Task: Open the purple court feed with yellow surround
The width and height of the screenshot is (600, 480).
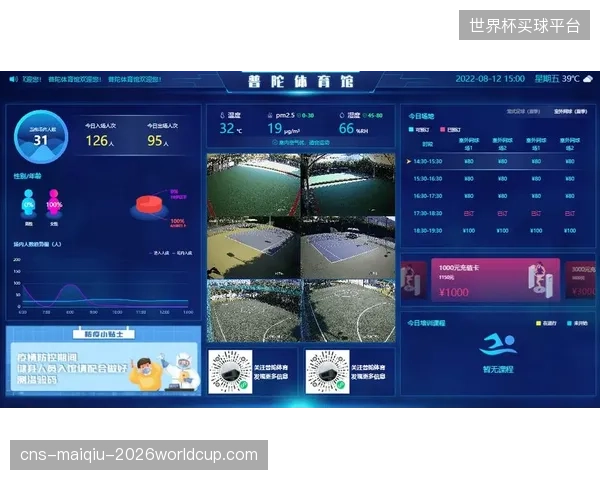Action: (254, 248)
